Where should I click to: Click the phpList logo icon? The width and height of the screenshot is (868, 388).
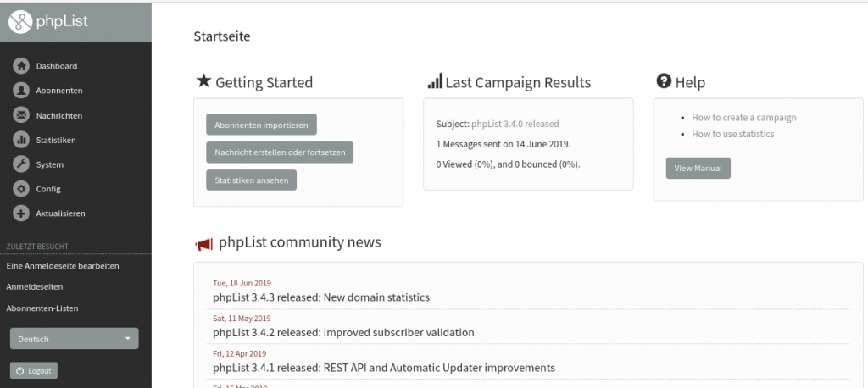[20, 21]
